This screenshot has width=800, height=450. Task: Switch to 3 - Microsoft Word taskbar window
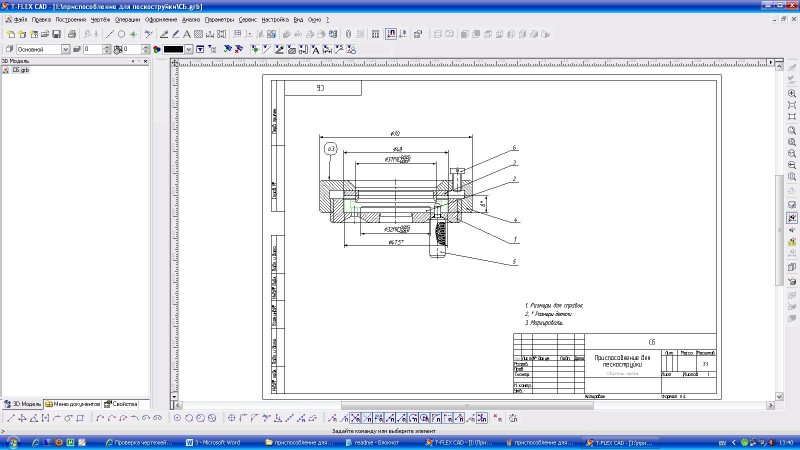(213, 442)
